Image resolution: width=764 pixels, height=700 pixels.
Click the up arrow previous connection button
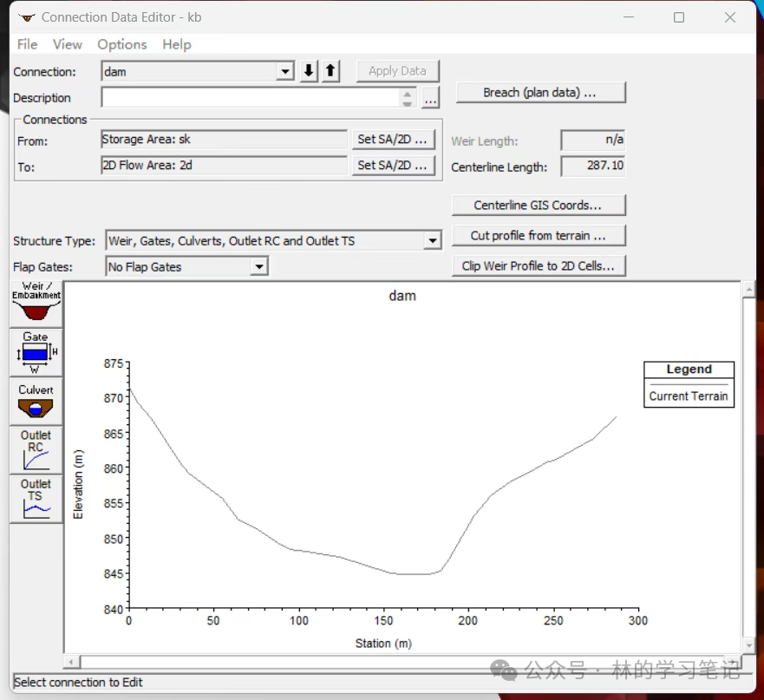pos(330,71)
